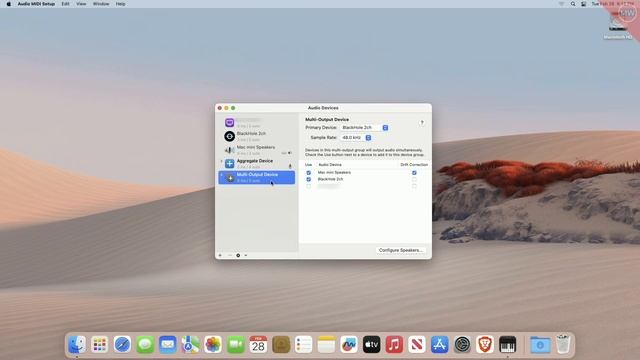Click the Mac mini Speakers icon

229,150
